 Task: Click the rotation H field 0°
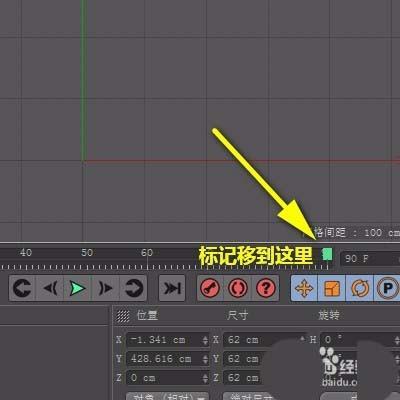tap(360, 340)
